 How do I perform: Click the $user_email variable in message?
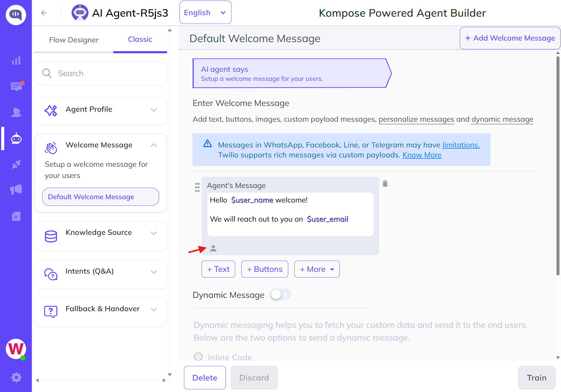tap(327, 219)
